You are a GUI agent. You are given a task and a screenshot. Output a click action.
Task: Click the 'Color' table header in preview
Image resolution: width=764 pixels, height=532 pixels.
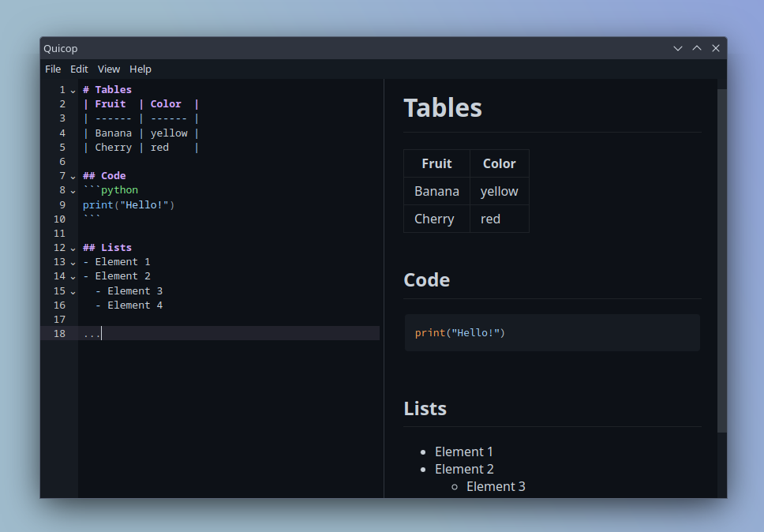[499, 163]
